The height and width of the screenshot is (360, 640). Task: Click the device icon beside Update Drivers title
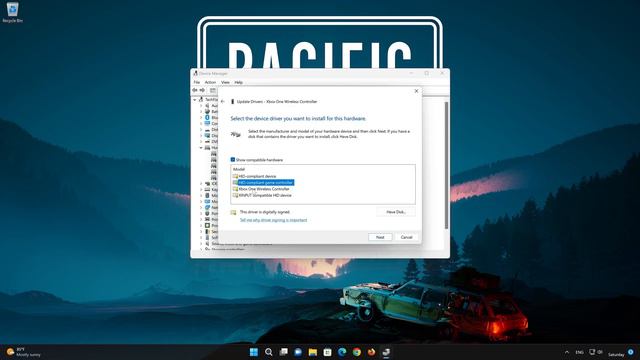[x=233, y=102]
